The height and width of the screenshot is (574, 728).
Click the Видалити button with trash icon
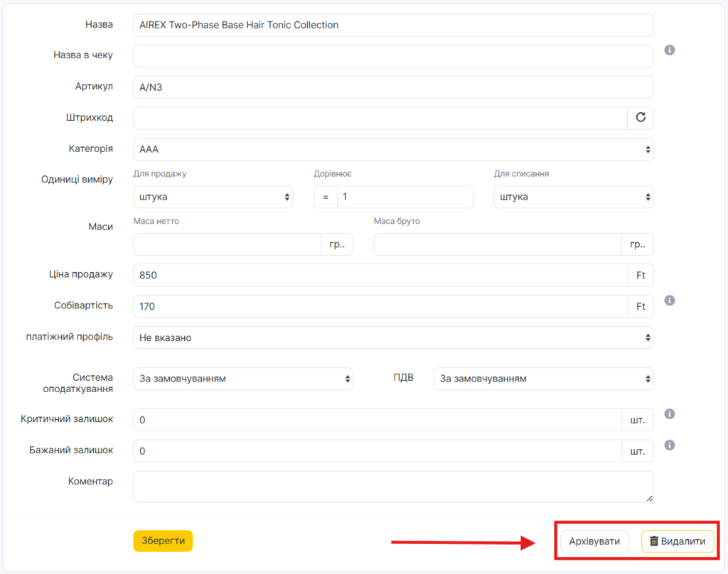pyautogui.click(x=678, y=541)
